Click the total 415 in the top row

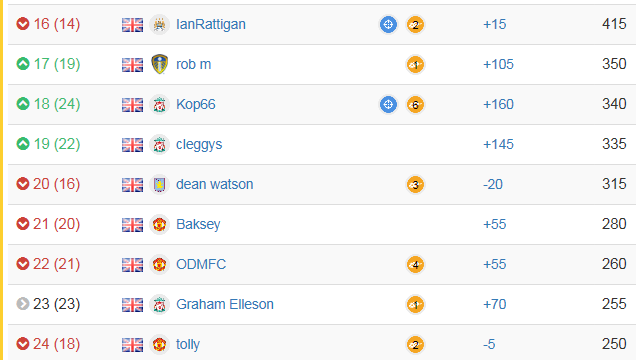(614, 24)
